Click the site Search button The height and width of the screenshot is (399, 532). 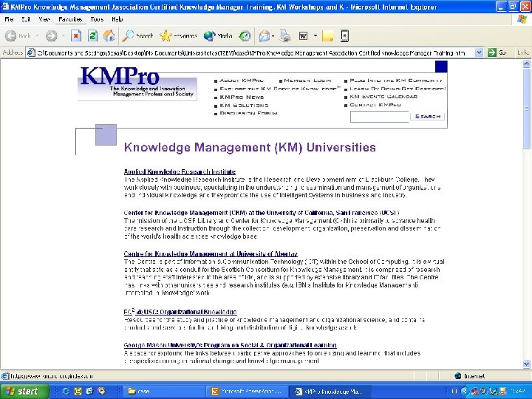coord(428,117)
